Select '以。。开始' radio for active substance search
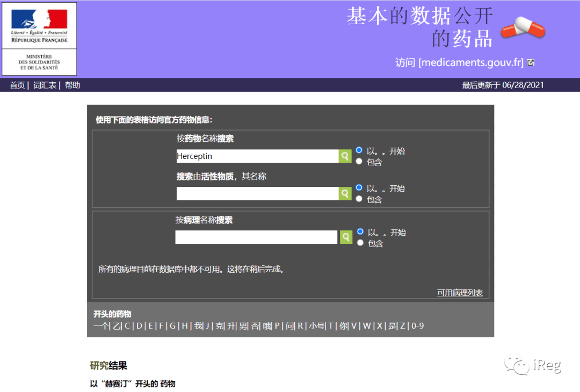 click(x=359, y=187)
